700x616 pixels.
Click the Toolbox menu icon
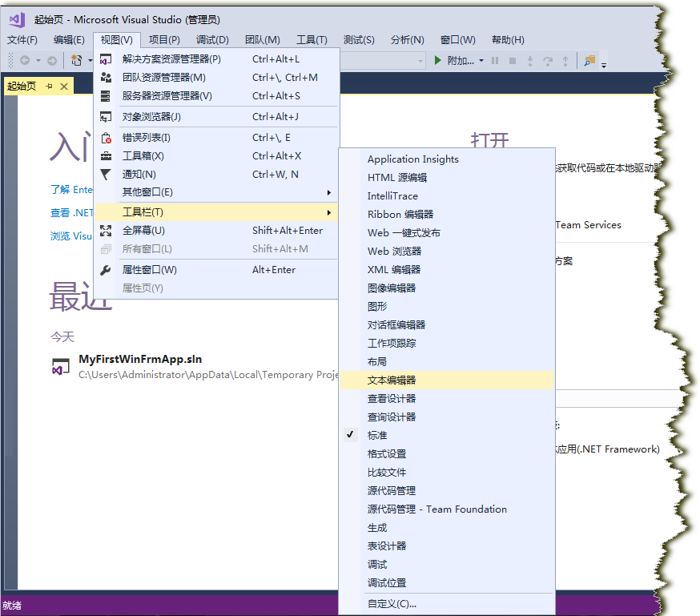106,156
